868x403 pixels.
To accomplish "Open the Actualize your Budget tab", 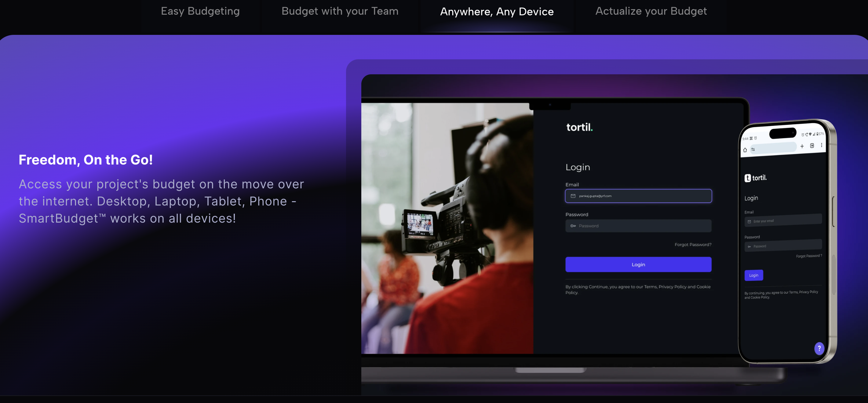I will [x=651, y=11].
